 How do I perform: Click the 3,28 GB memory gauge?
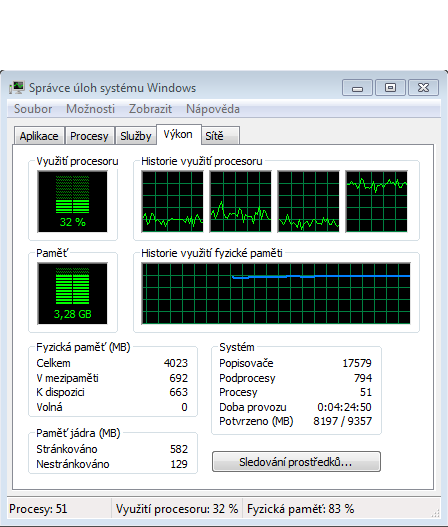(x=73, y=293)
